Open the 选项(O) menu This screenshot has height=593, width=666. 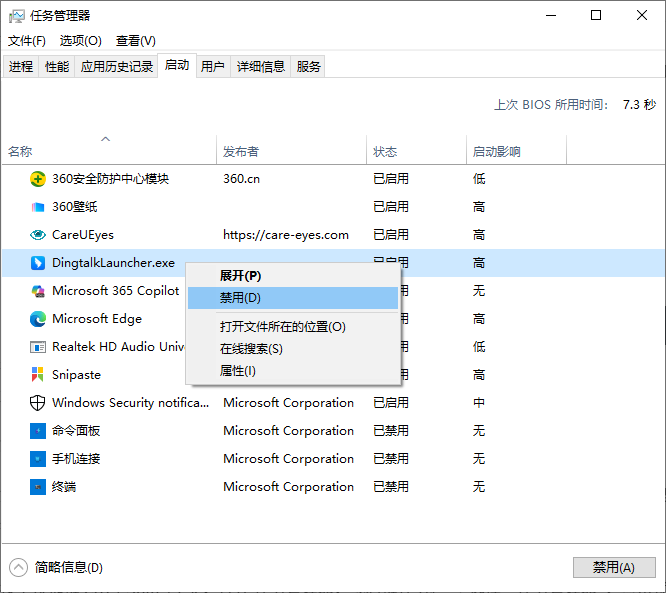[81, 41]
